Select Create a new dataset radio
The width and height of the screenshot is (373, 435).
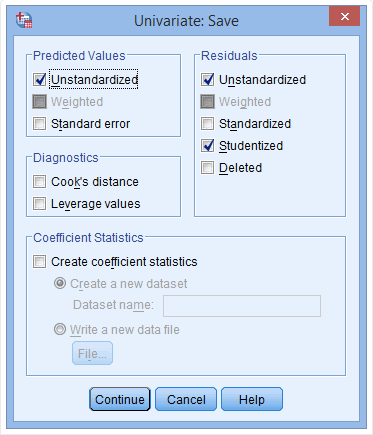click(x=60, y=283)
